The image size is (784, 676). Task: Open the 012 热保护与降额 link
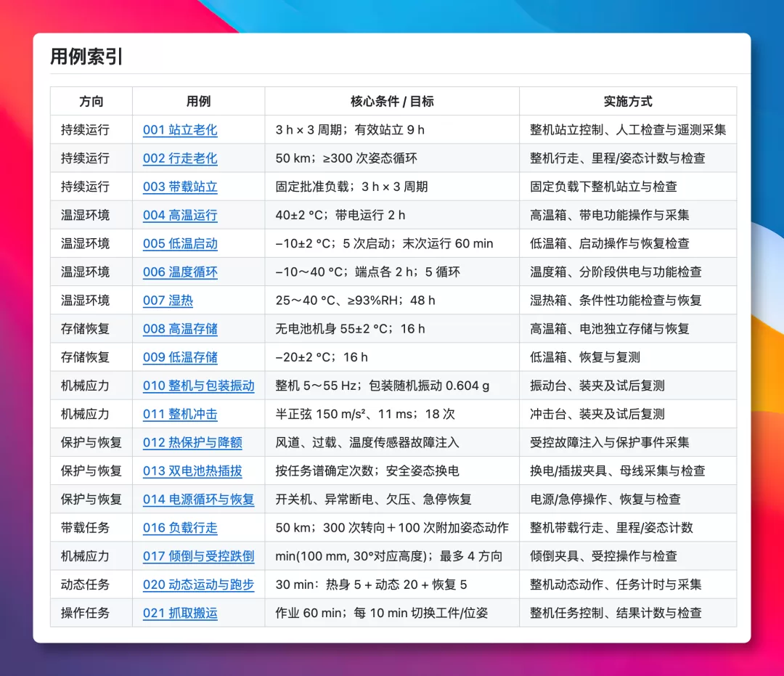point(192,443)
